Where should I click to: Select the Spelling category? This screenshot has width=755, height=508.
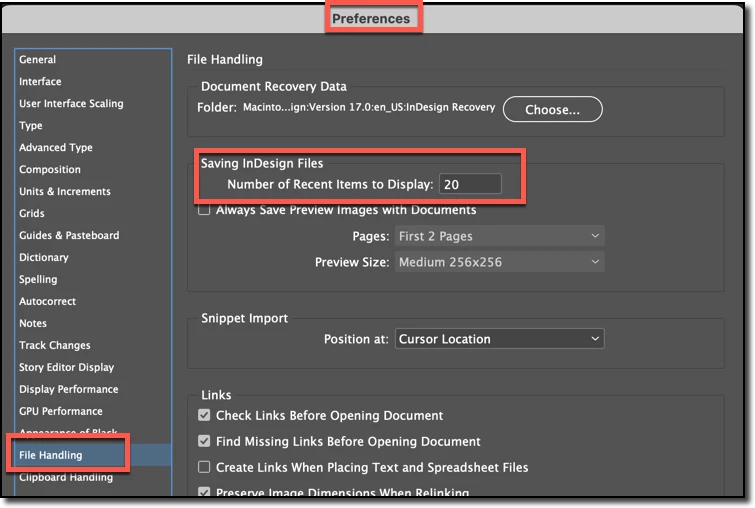(x=38, y=279)
